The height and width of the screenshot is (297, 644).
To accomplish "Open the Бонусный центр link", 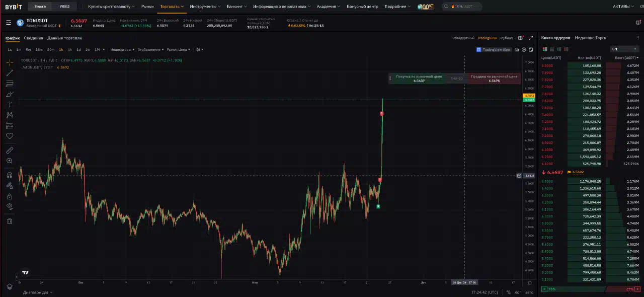I will [362, 7].
